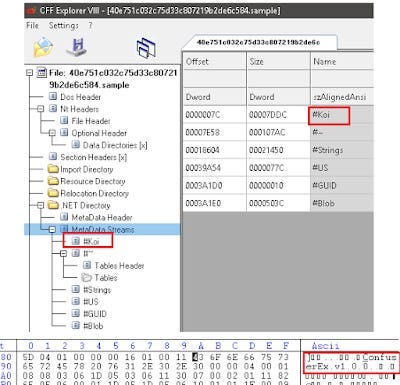Screen dimensions: 400x385
Task: Open the File menu
Action: point(32,25)
